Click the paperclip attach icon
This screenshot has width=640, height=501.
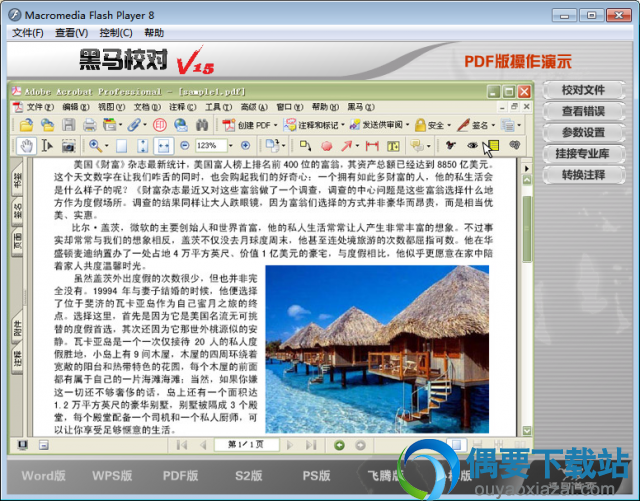pyautogui.click(x=134, y=125)
